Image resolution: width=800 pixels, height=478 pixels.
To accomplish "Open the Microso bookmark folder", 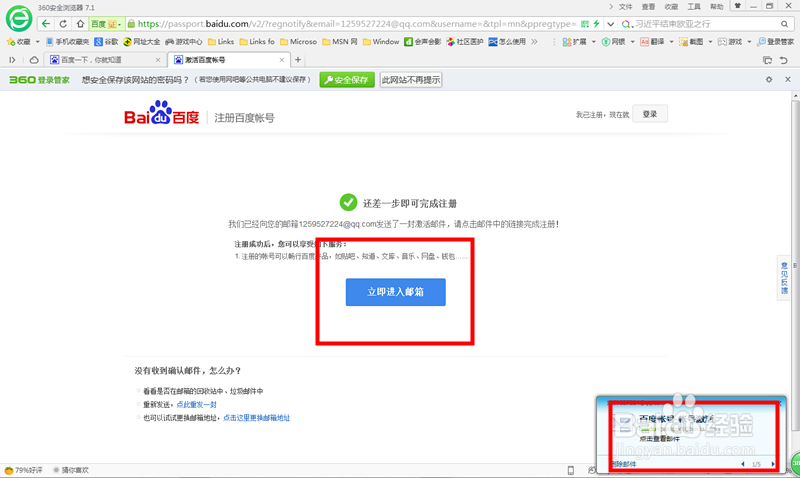I will click(298, 42).
